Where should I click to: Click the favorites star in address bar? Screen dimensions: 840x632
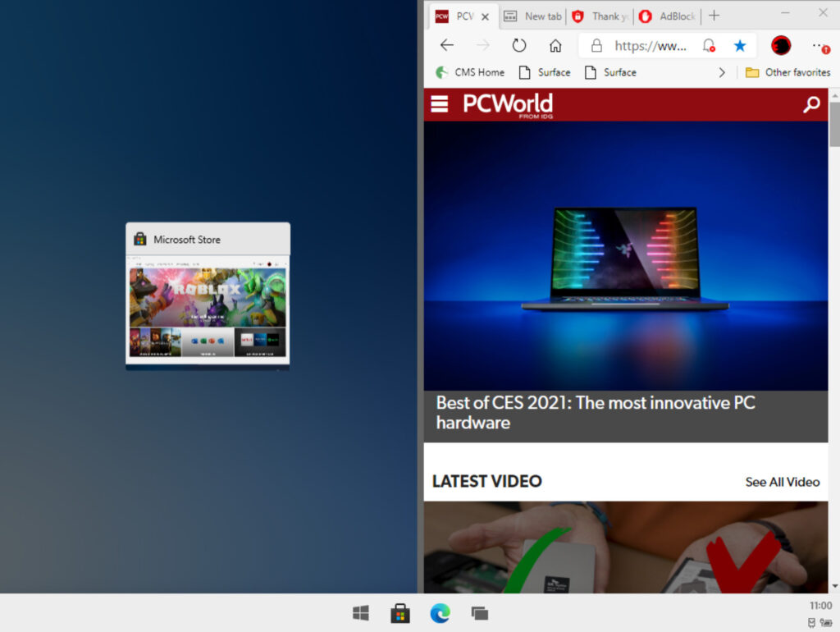(x=740, y=46)
